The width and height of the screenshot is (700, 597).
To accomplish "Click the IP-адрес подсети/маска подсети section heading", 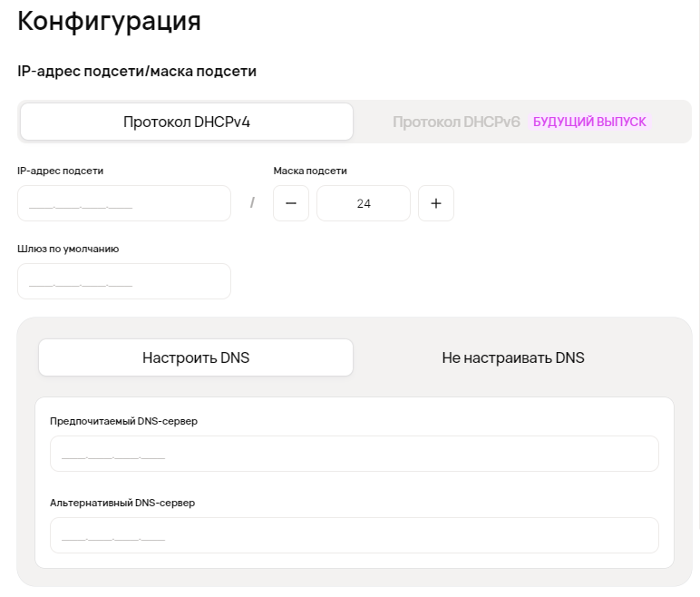I will (x=137, y=71).
